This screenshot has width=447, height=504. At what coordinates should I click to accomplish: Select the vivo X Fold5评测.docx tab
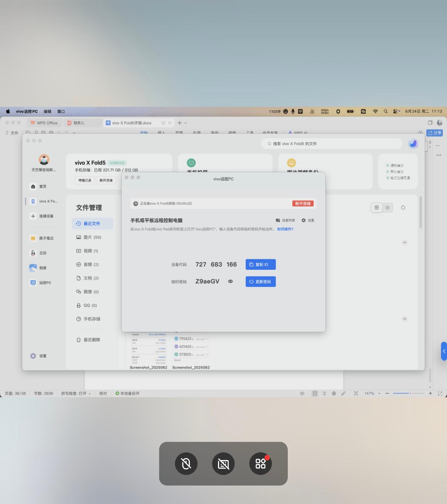pos(139,123)
